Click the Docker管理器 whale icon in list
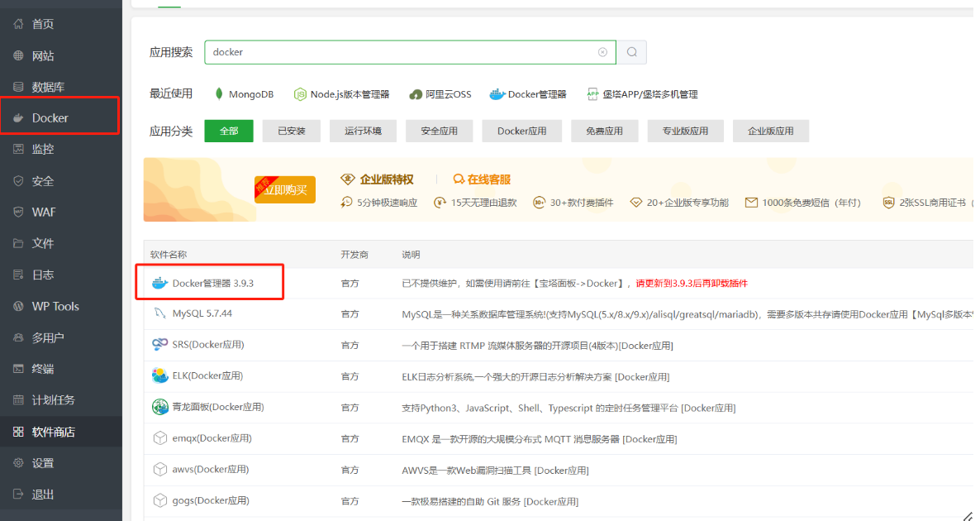This screenshot has width=980, height=521. point(160,283)
